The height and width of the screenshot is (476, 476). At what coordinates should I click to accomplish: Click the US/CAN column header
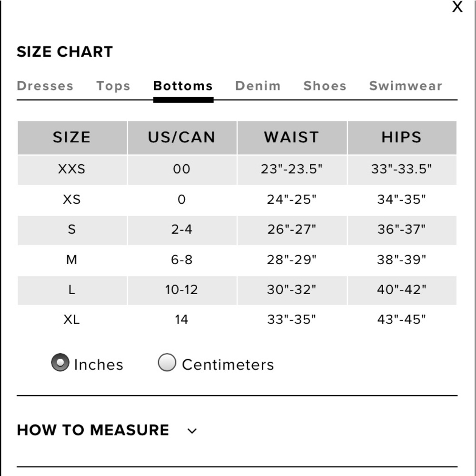[x=182, y=138]
